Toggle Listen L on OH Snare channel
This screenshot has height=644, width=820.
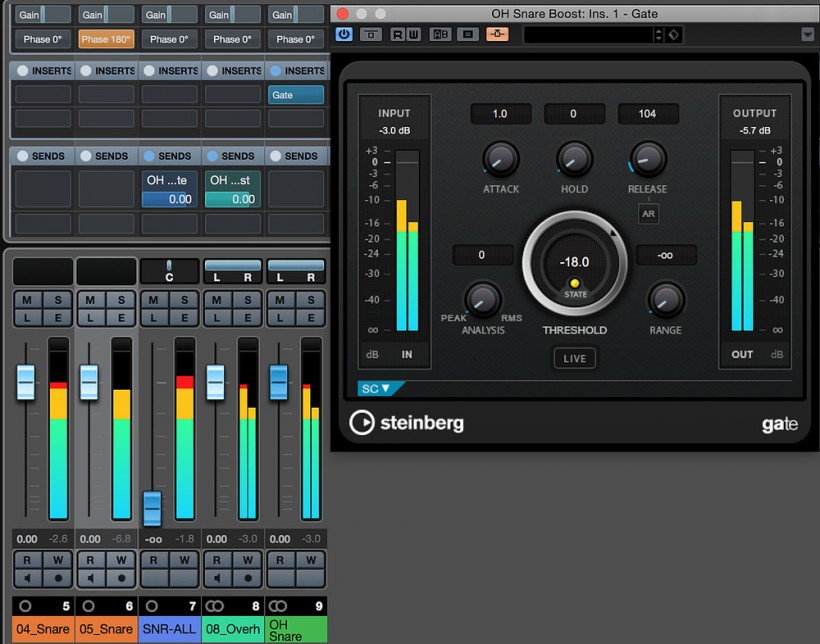click(x=280, y=318)
